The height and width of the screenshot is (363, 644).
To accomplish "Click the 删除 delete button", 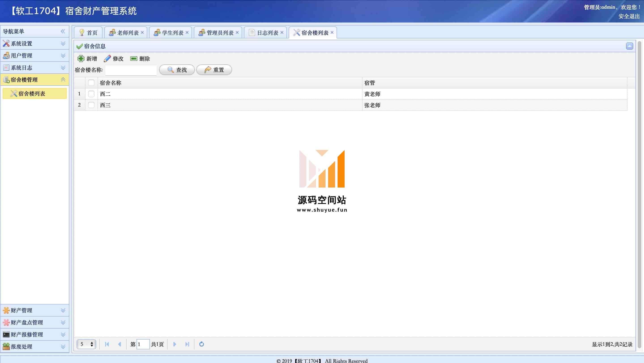I will (x=140, y=59).
